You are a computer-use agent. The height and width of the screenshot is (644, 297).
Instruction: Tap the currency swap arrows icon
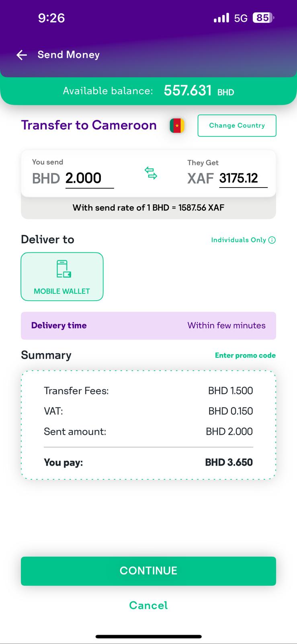151,173
